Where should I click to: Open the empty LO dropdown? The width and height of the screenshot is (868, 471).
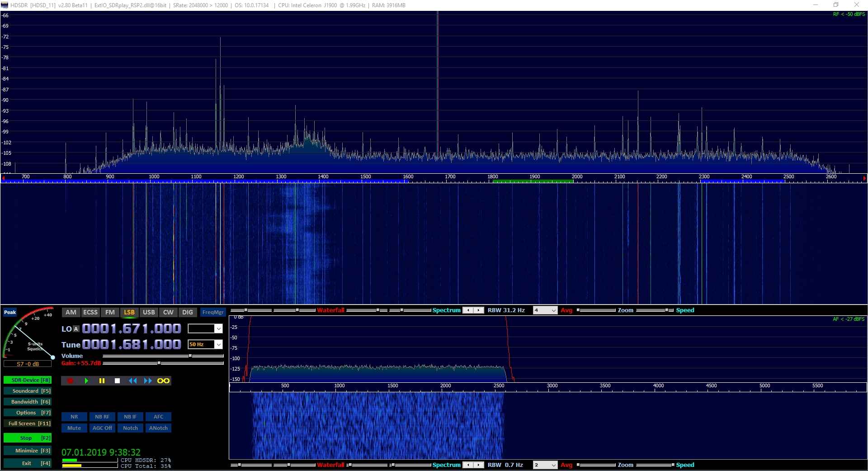tap(205, 328)
